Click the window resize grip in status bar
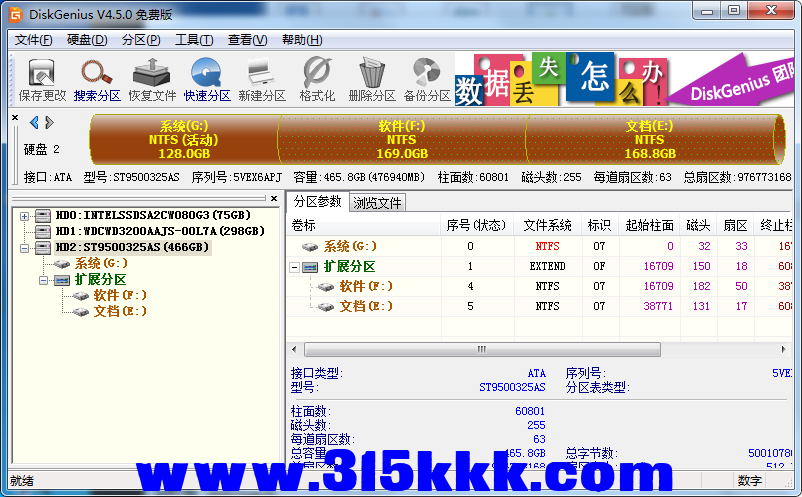 [788, 482]
